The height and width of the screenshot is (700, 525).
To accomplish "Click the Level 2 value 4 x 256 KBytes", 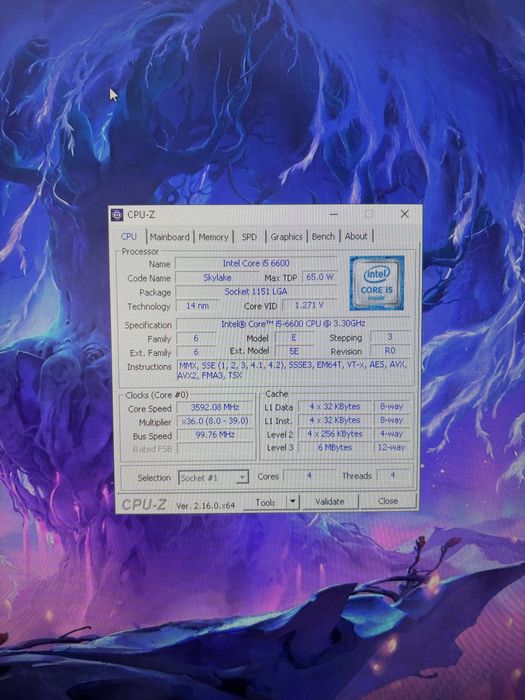I will click(335, 433).
